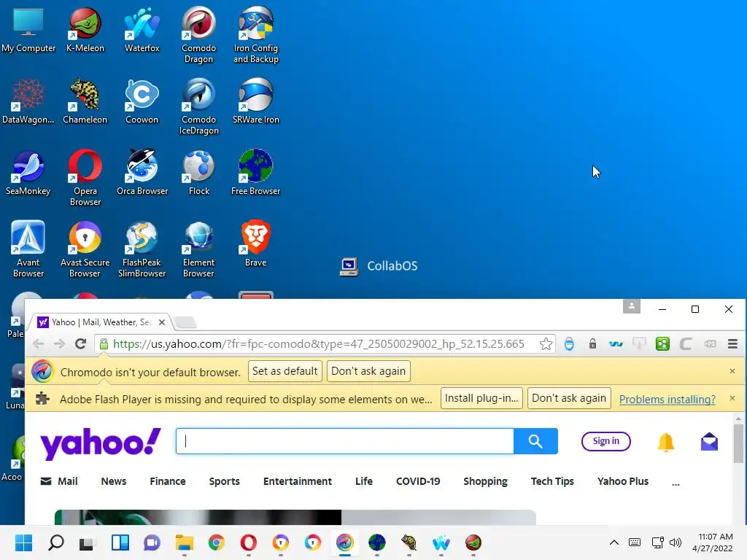Open the Shopping navigation item
The height and width of the screenshot is (560, 747).
tap(485, 481)
